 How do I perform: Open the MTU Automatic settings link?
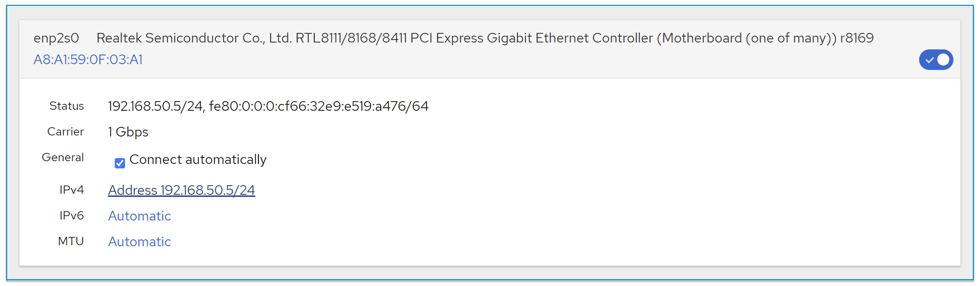tap(139, 241)
